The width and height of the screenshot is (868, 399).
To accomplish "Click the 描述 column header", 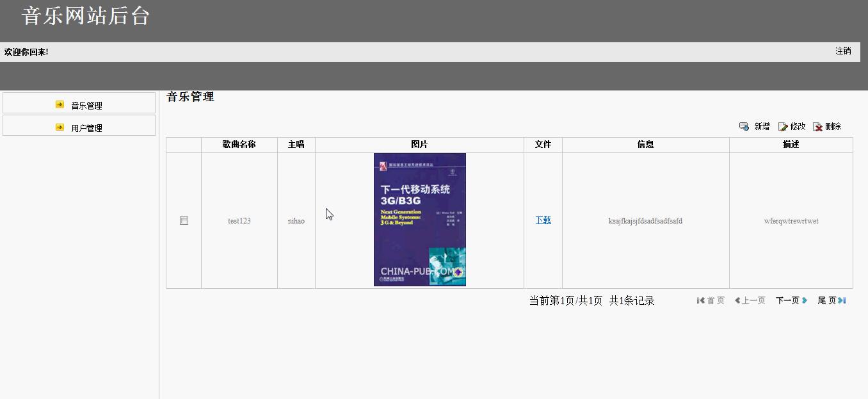I will [791, 145].
